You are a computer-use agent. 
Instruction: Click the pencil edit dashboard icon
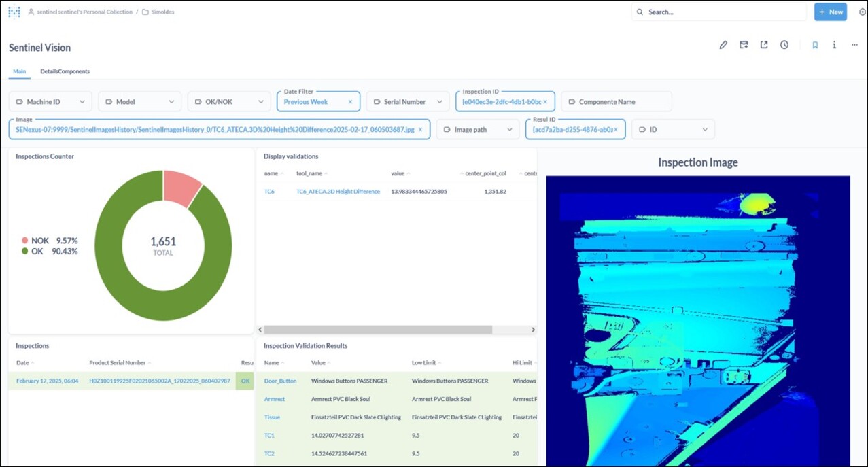(723, 45)
